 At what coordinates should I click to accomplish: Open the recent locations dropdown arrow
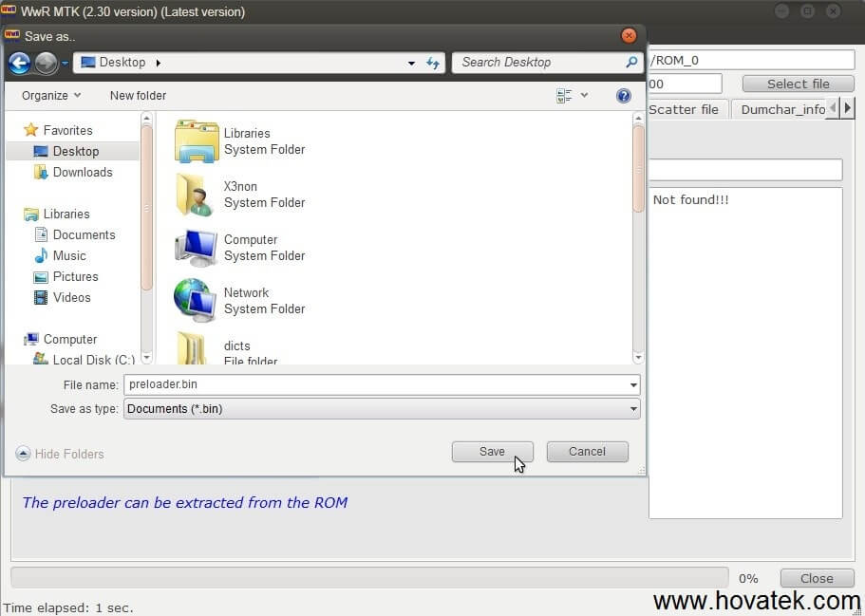[65, 63]
